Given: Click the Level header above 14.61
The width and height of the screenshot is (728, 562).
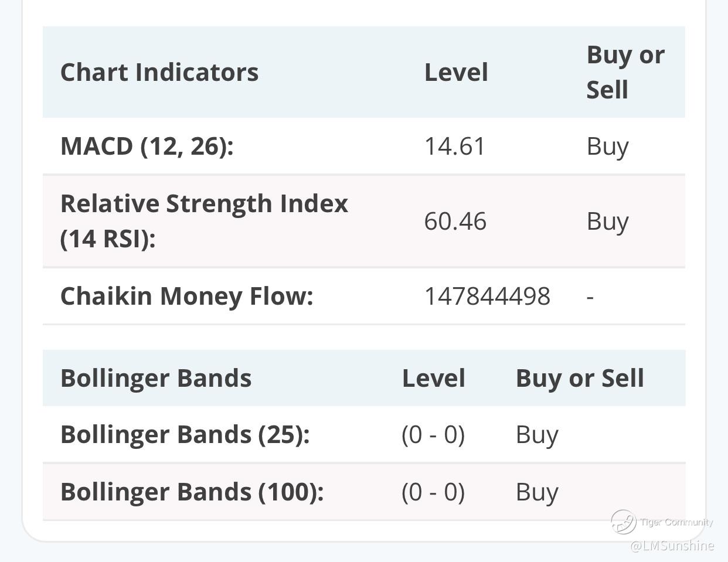Looking at the screenshot, I should pos(456,72).
